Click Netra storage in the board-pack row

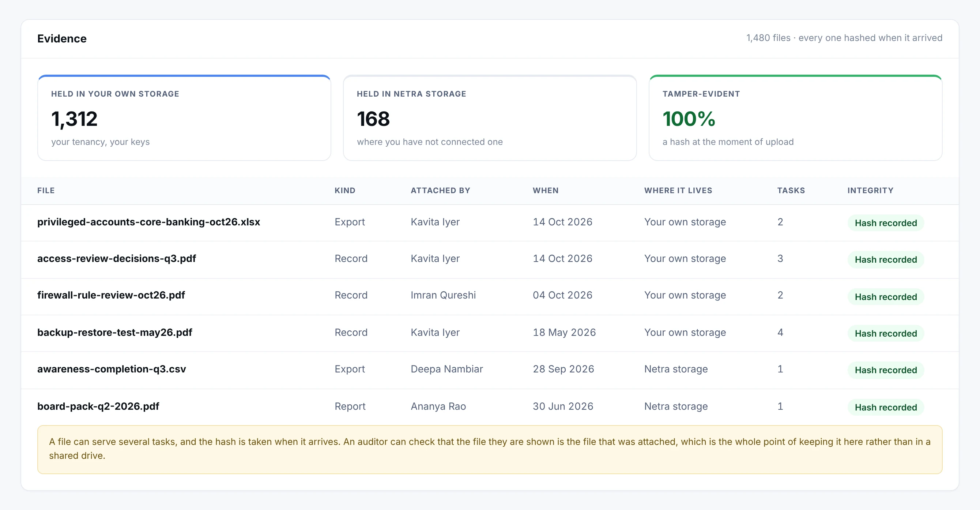click(x=676, y=406)
